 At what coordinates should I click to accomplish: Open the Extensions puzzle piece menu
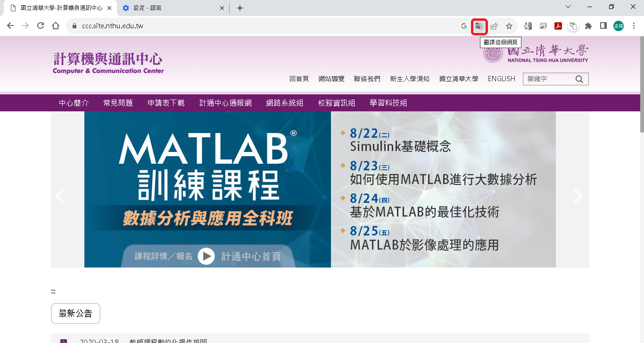(x=588, y=26)
